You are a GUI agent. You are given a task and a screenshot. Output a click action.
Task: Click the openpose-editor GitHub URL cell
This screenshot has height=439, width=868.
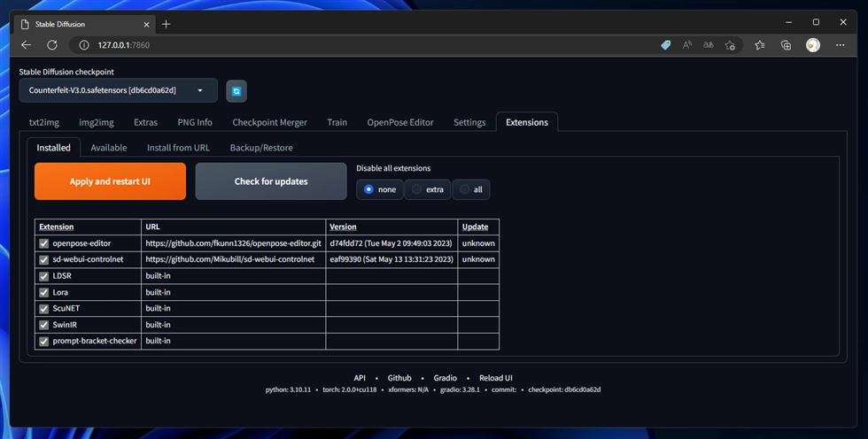tap(233, 243)
